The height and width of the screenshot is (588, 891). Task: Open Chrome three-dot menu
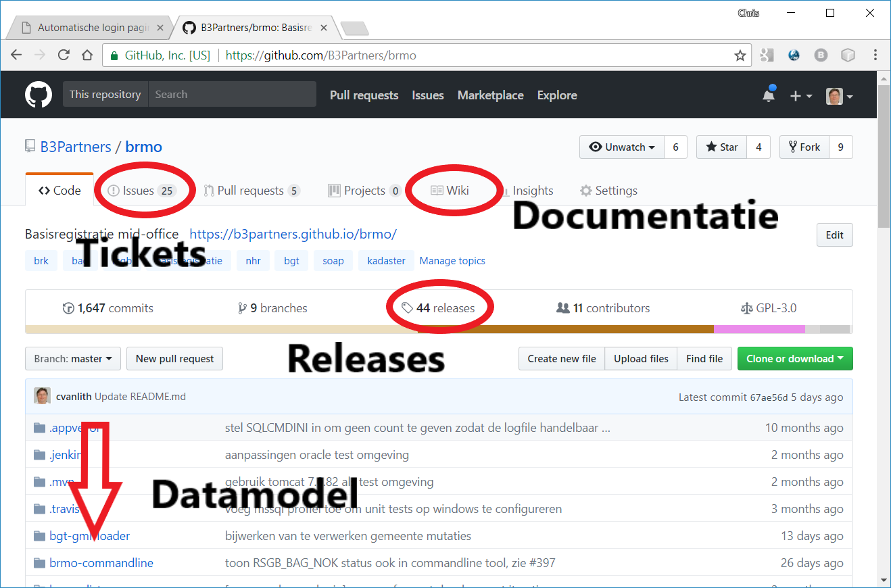875,55
